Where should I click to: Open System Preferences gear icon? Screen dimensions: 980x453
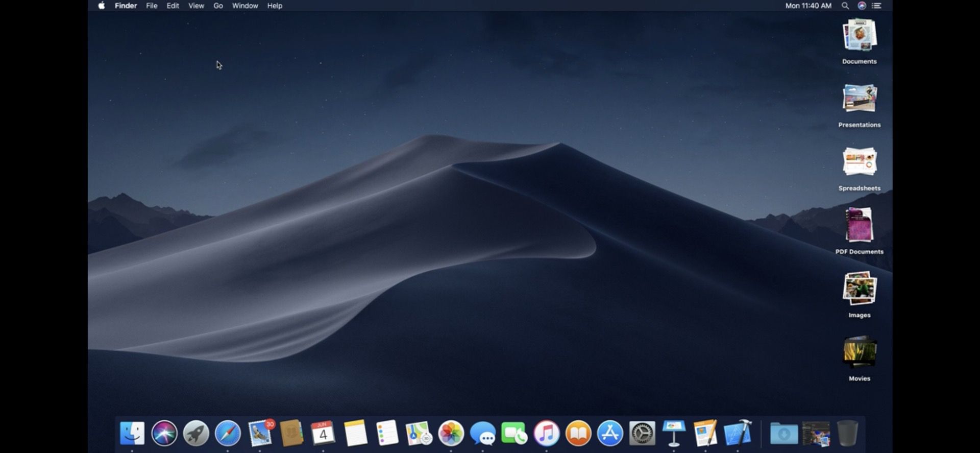(642, 433)
